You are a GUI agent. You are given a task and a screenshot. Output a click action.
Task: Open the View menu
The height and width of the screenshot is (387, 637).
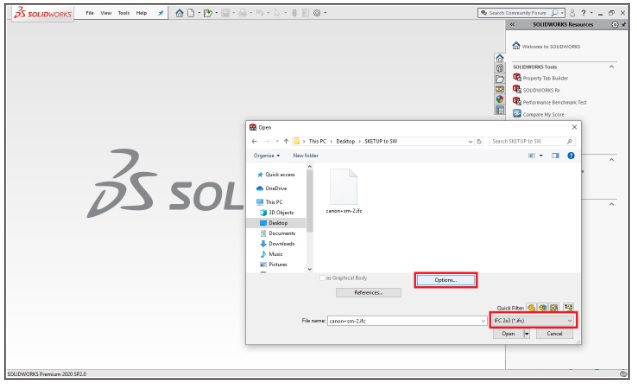[x=106, y=13]
